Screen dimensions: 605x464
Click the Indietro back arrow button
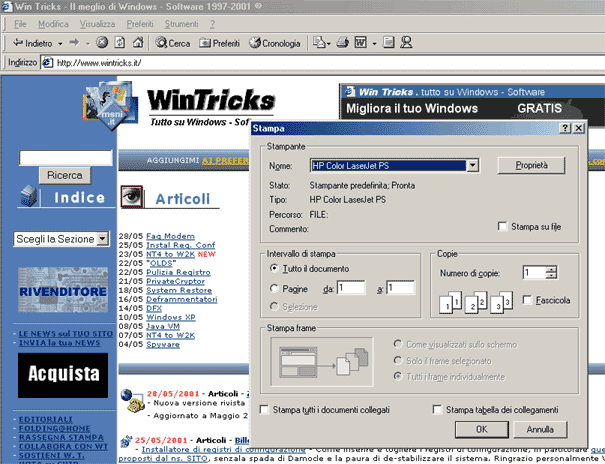point(32,43)
